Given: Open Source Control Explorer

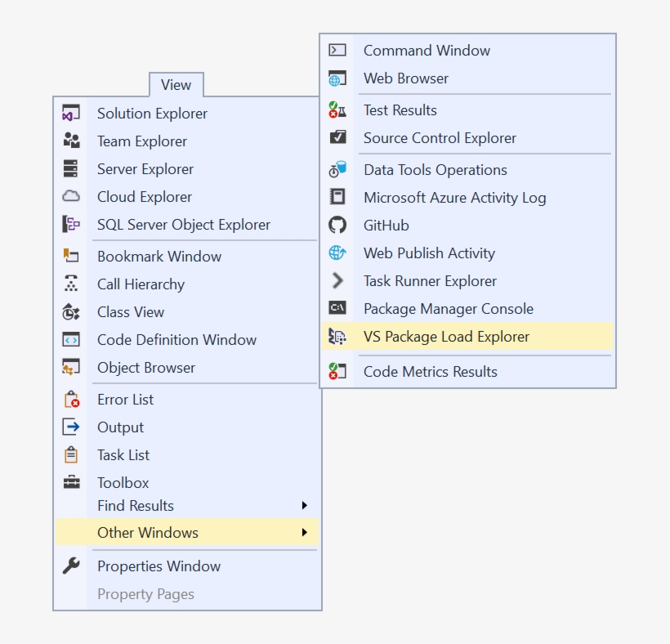Looking at the screenshot, I should tap(440, 138).
